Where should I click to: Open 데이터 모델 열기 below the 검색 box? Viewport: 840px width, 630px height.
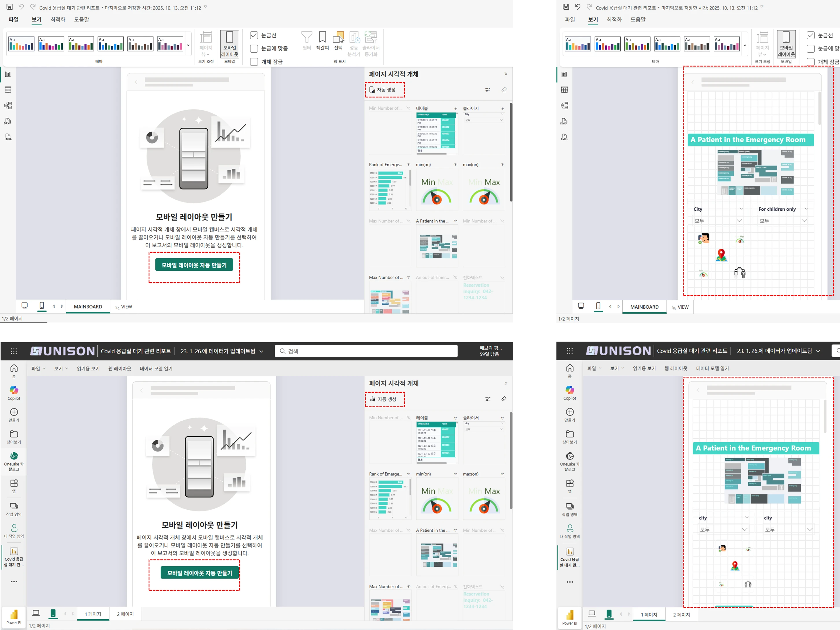(156, 369)
